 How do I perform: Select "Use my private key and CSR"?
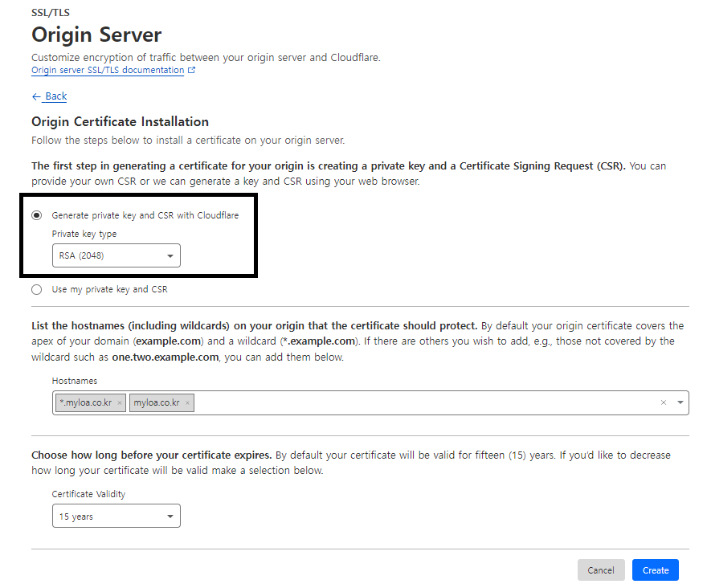(36, 288)
